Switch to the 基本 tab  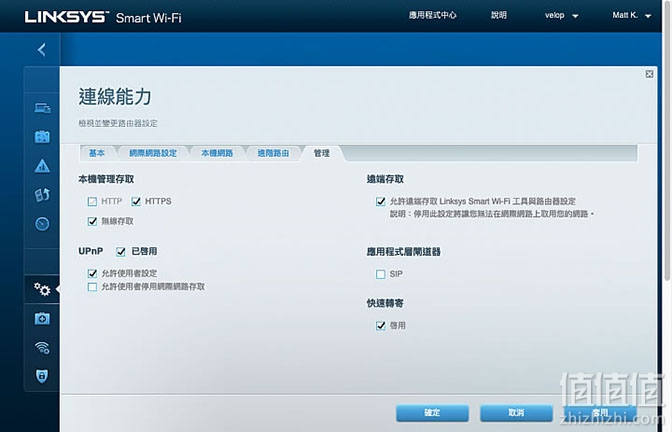(97, 153)
